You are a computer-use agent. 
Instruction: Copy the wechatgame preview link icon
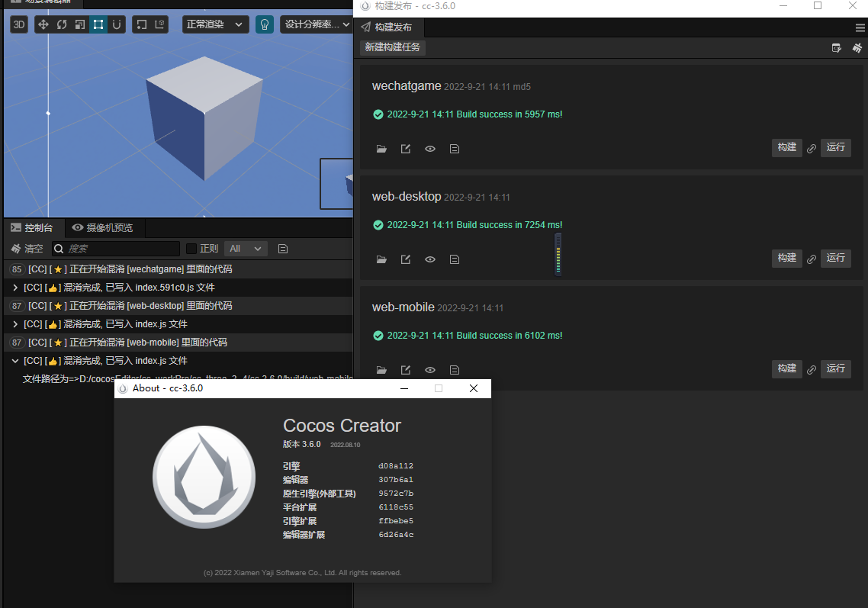tap(812, 149)
